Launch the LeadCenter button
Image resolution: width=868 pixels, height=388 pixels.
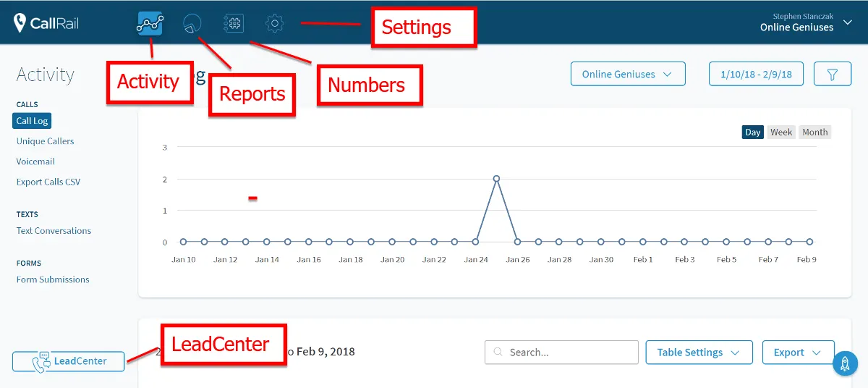(68, 361)
